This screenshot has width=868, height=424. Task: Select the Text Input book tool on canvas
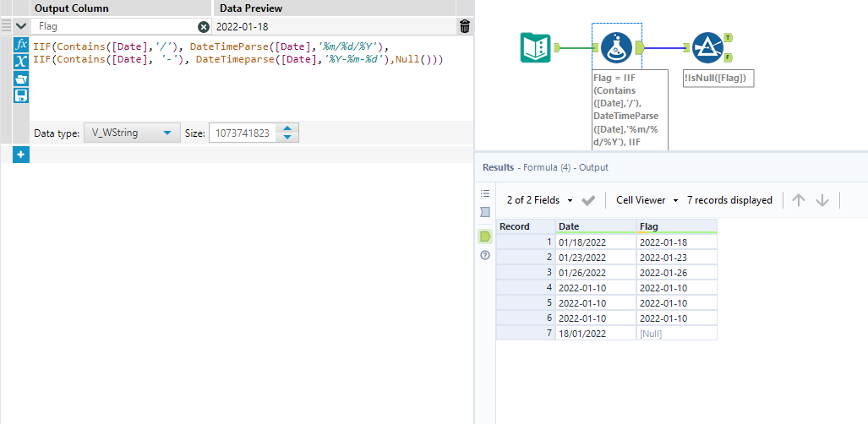[535, 48]
